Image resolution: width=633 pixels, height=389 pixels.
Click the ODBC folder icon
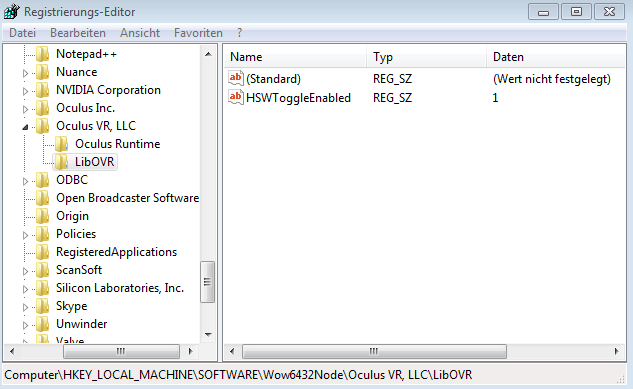(43, 180)
